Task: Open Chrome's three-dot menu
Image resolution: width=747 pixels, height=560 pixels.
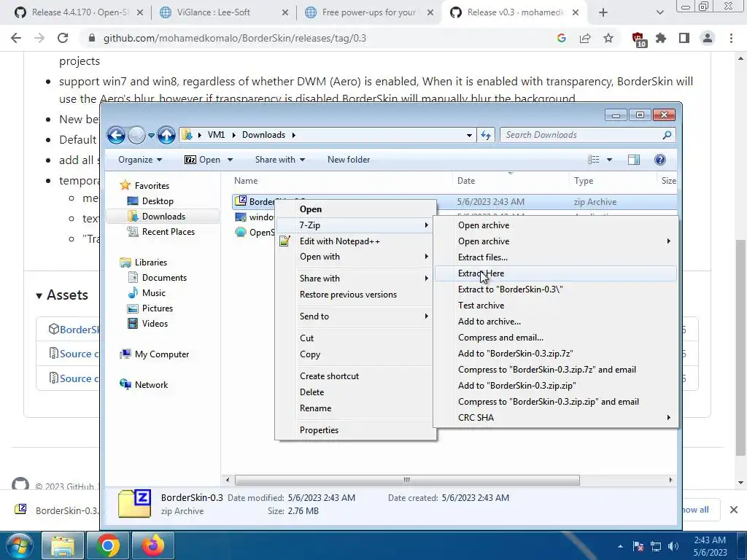Action: [x=731, y=38]
